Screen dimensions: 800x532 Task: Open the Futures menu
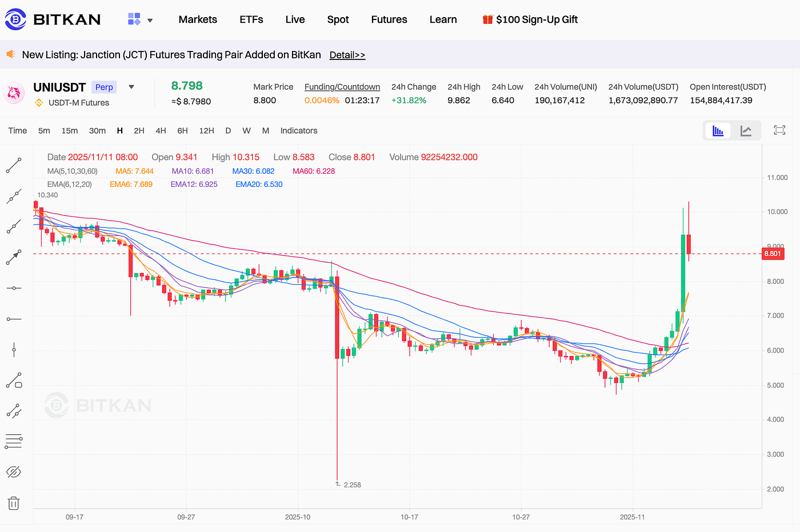click(389, 19)
